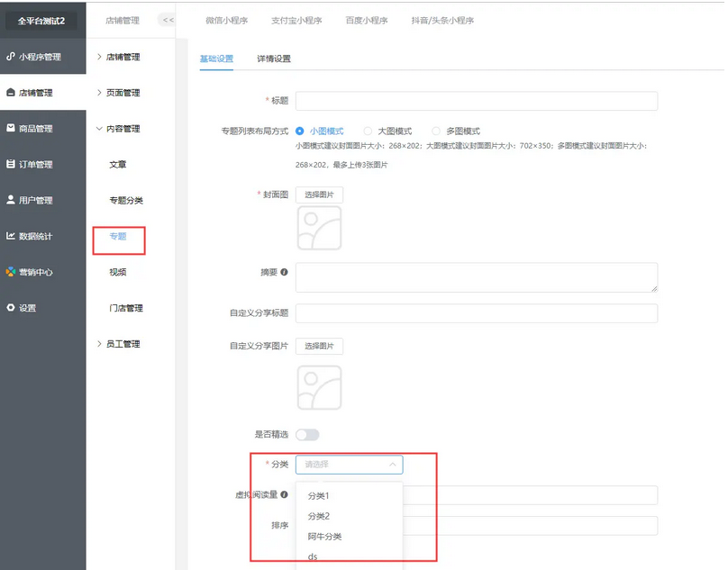Click the info icon next to 虚拟阅读量
Screen dimensions: 728x570
click(284, 494)
